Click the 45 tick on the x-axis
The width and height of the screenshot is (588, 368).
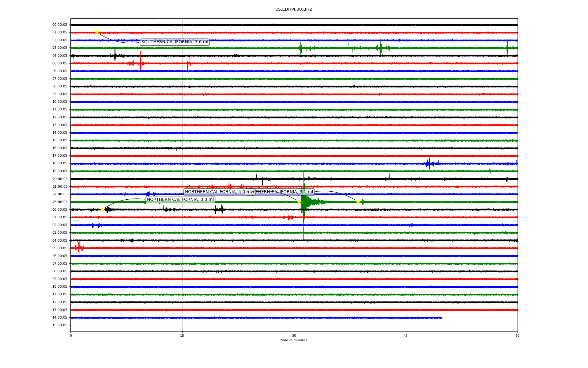tap(405, 335)
